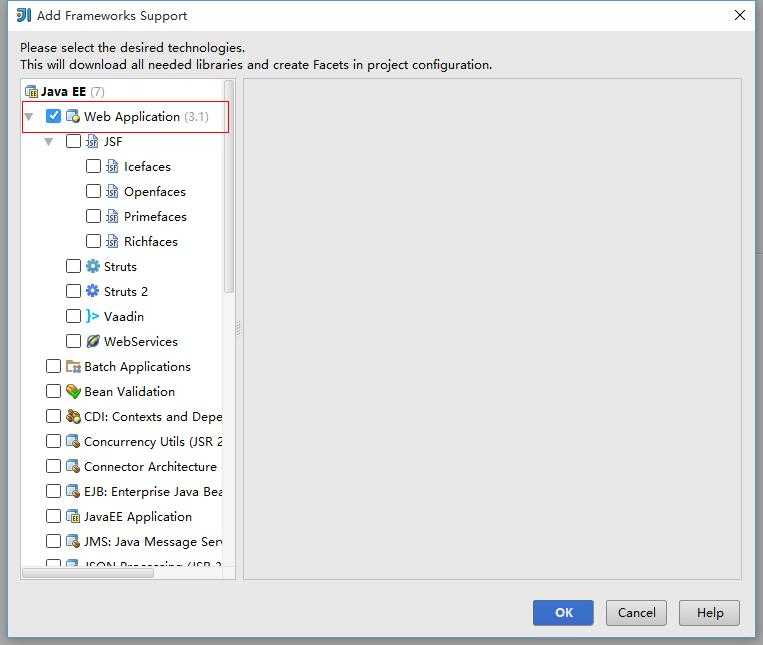Tick the JMS Java Message Service checkbox
Image resolution: width=763 pixels, height=645 pixels.
[x=53, y=541]
